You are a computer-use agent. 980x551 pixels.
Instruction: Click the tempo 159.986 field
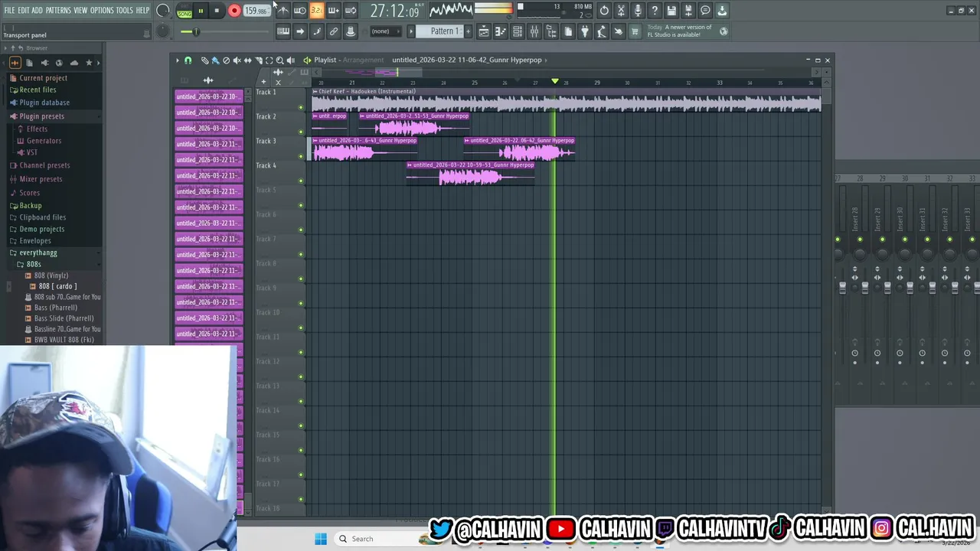tap(256, 11)
